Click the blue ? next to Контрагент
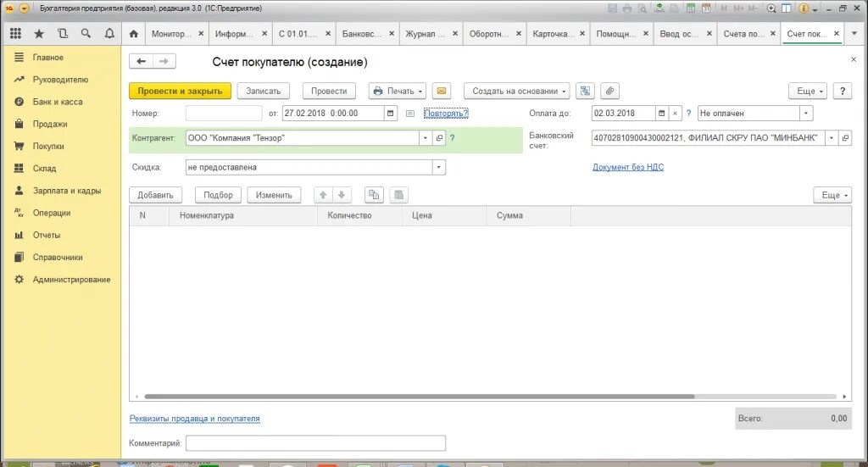This screenshot has width=868, height=467. (x=453, y=138)
